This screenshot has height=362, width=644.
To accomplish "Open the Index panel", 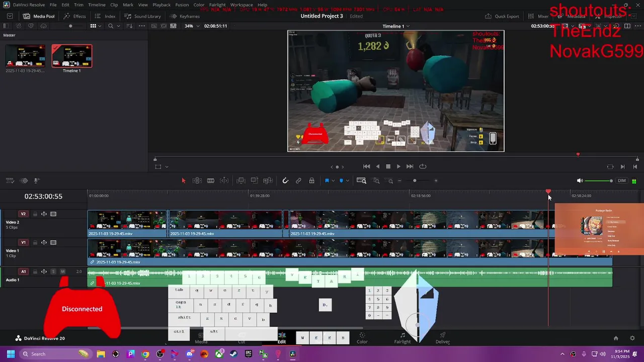I will click(105, 16).
